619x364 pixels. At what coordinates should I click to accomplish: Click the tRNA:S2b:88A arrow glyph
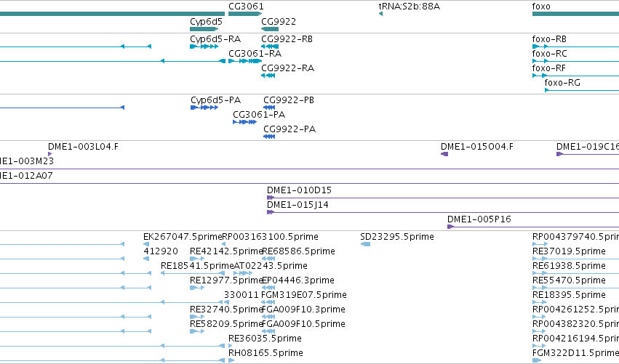pyautogui.click(x=380, y=15)
